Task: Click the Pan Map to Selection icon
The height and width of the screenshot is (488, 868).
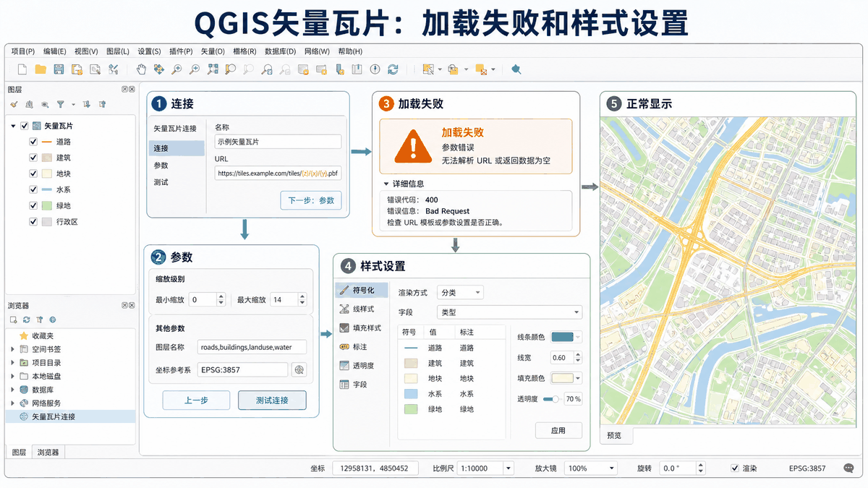Action: [158, 69]
